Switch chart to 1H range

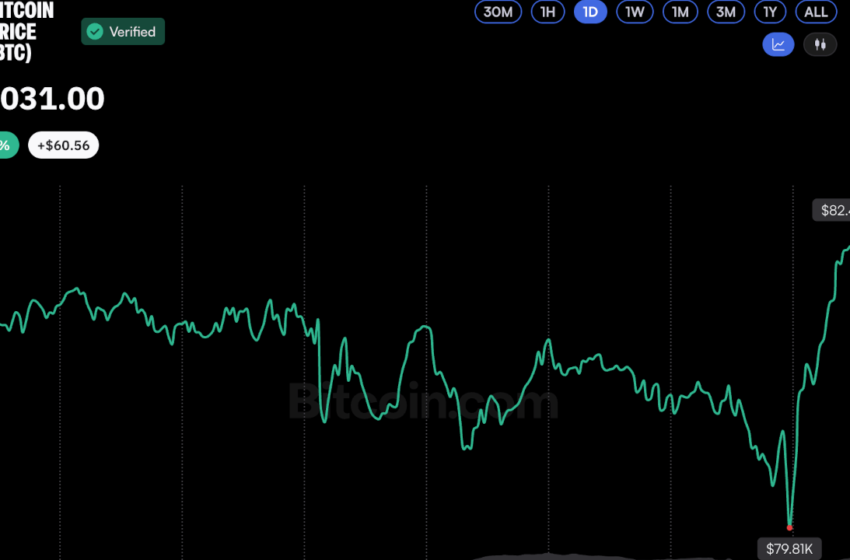coord(548,12)
